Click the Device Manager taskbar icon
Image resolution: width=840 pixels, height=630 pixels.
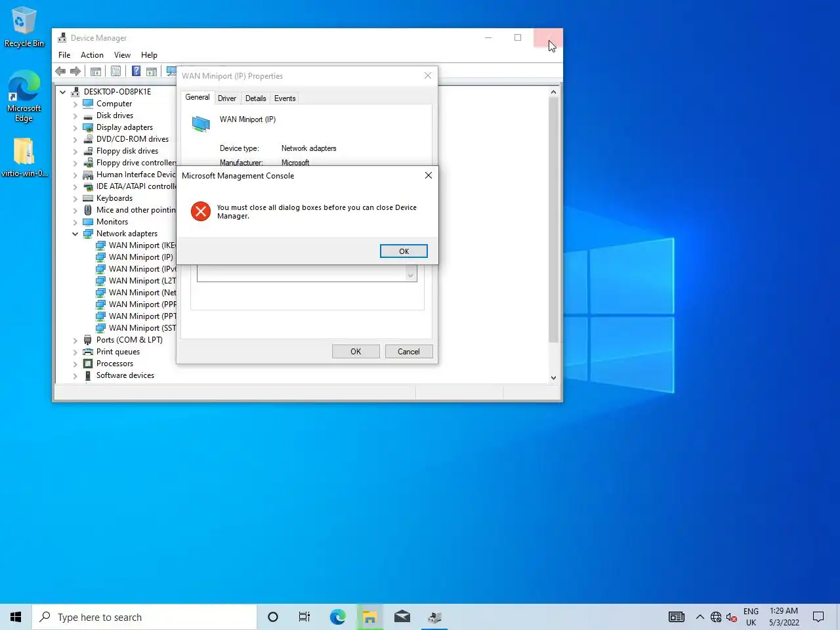(434, 617)
